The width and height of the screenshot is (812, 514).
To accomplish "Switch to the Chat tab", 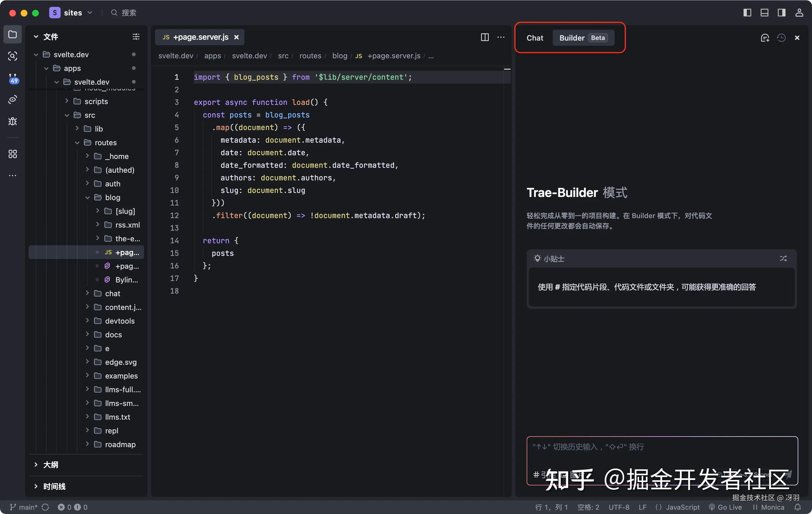I will (534, 38).
